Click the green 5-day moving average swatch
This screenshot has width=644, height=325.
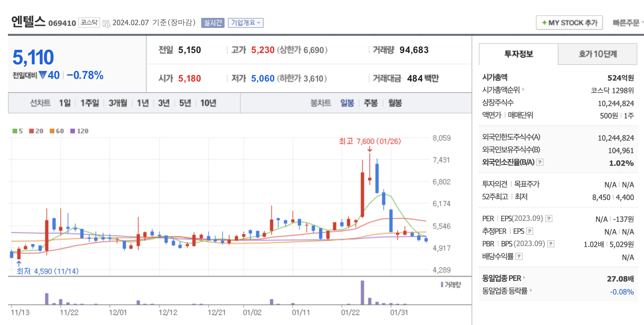[15, 131]
